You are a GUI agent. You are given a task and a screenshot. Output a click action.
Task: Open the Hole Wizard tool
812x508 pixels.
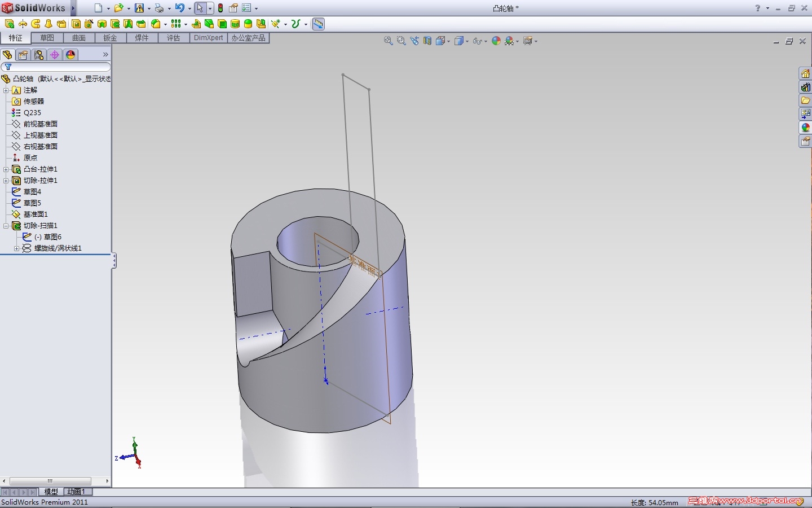[x=89, y=24]
